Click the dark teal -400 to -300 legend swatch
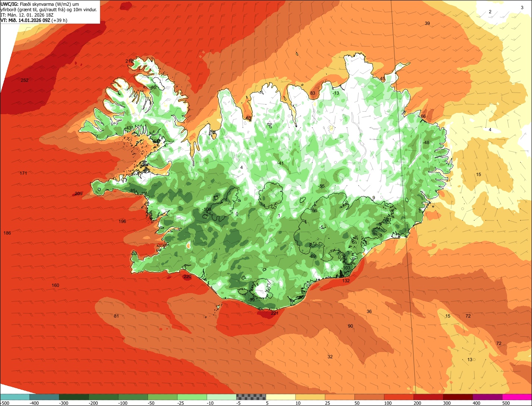The width and height of the screenshot is (532, 406). click(x=44, y=397)
